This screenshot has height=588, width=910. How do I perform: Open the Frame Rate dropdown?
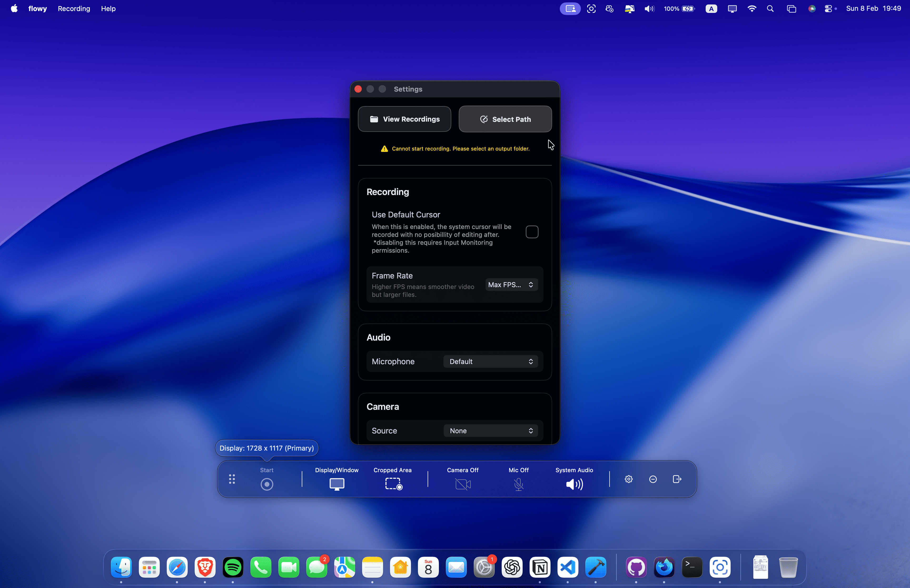[x=511, y=285]
